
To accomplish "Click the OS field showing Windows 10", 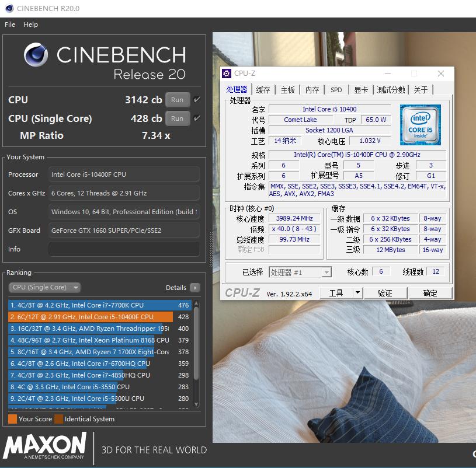I will click(x=124, y=212).
